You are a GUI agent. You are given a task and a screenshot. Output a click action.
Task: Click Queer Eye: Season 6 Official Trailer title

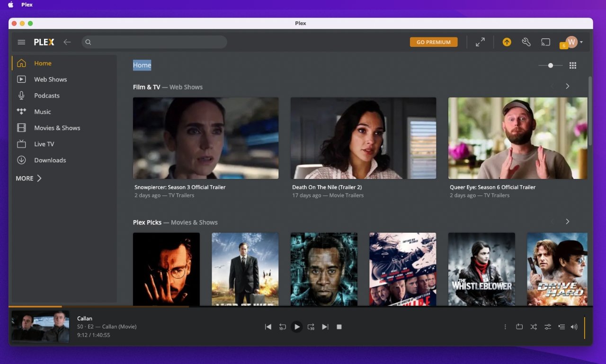coord(492,187)
